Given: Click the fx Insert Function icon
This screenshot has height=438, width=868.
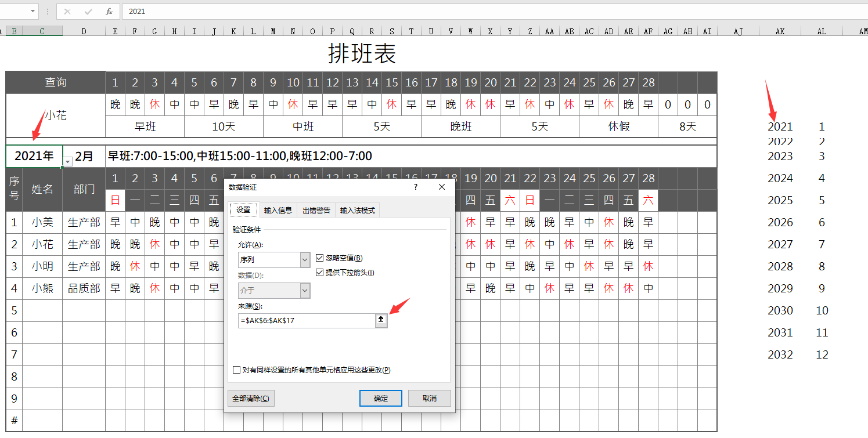Looking at the screenshot, I should [109, 12].
